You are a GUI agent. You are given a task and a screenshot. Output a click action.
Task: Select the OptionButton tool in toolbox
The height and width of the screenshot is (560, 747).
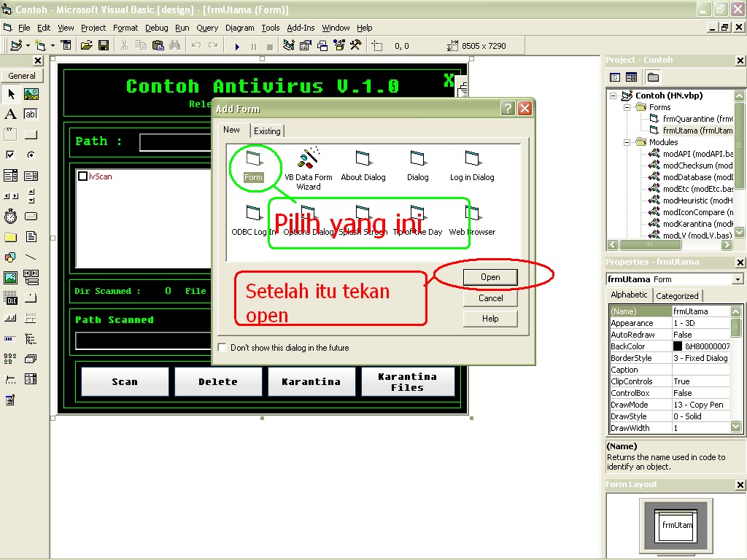click(x=31, y=155)
